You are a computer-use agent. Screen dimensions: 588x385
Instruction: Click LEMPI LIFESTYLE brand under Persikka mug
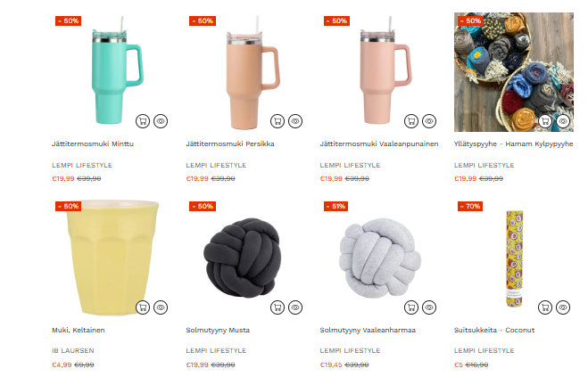(216, 165)
